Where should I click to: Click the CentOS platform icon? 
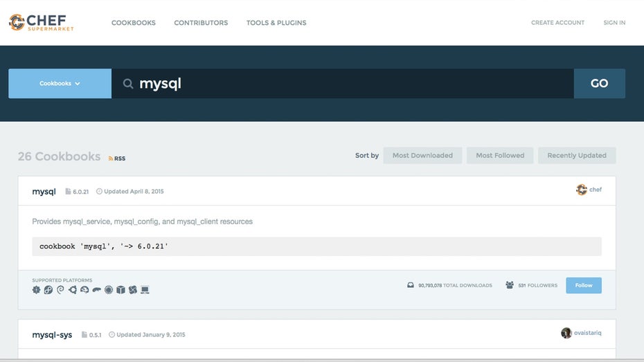[x=36, y=290]
